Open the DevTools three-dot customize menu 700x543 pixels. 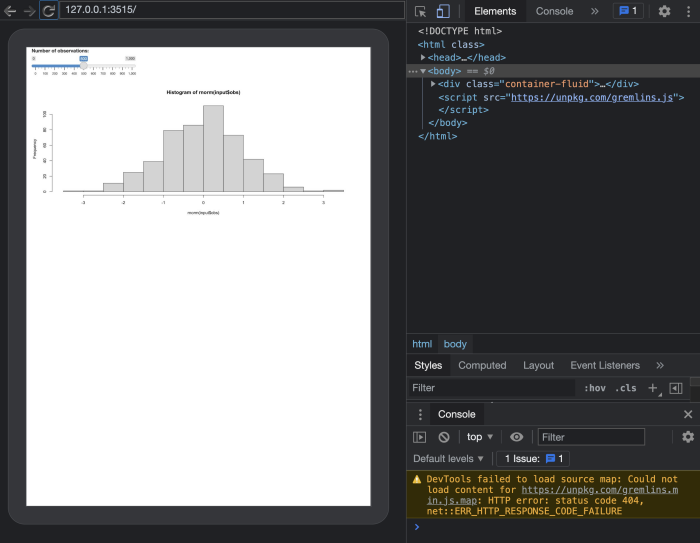point(687,11)
